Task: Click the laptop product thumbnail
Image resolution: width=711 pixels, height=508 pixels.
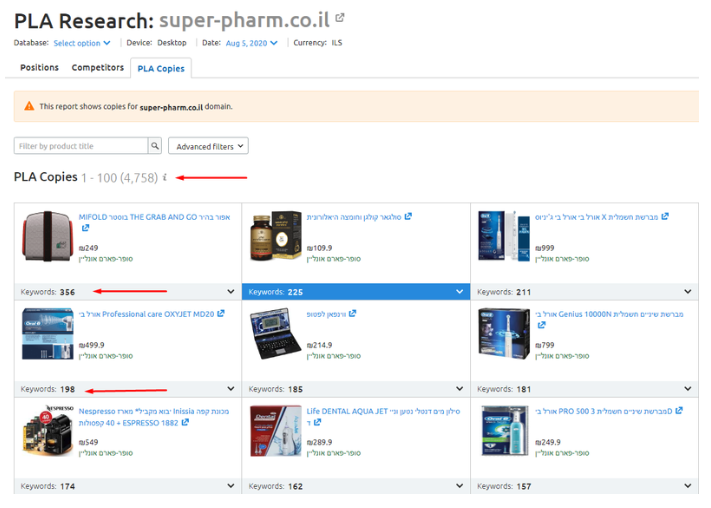Action: click(276, 333)
